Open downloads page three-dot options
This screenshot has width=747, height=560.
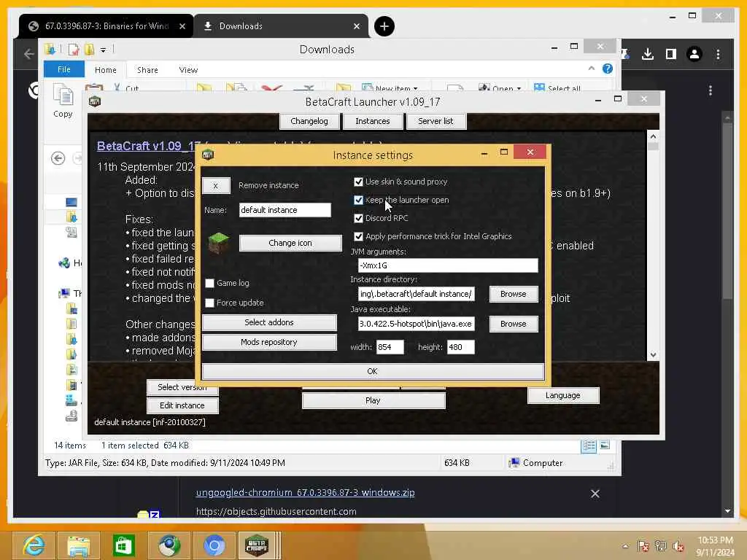coord(711,90)
